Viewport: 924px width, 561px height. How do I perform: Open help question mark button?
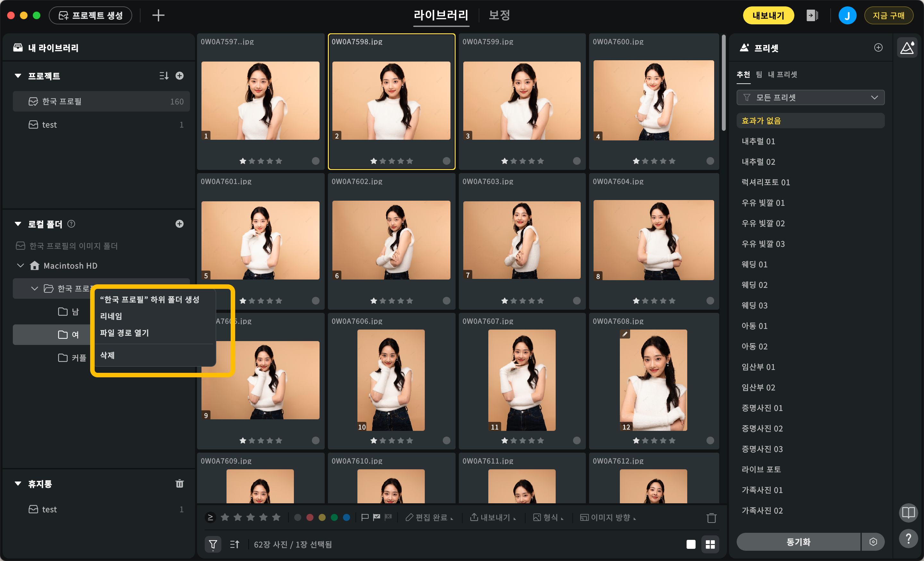[908, 539]
